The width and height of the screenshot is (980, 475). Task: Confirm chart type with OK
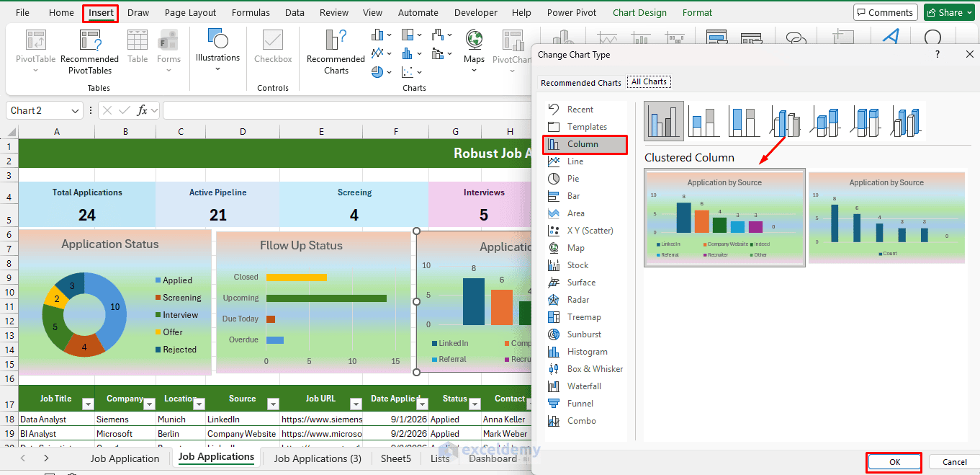pos(894,462)
